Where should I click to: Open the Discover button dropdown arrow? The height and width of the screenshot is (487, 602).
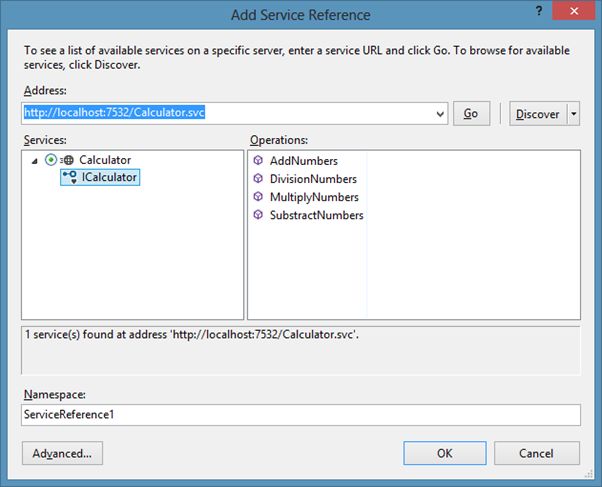click(573, 114)
